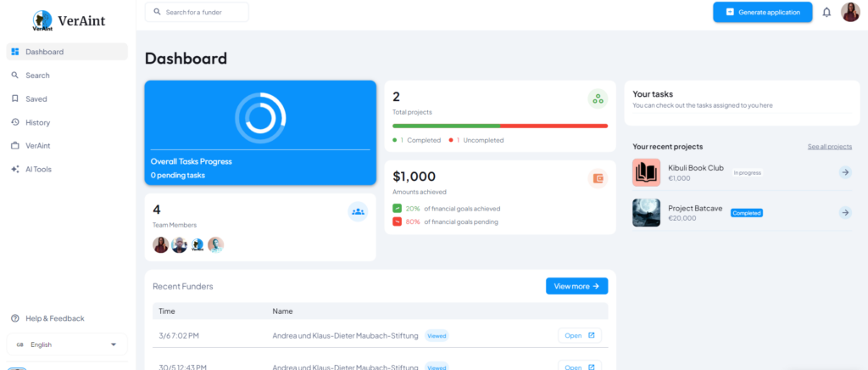This screenshot has height=370, width=868.
Task: Select the Kibuli Book Club project thumbnail
Action: pos(646,172)
